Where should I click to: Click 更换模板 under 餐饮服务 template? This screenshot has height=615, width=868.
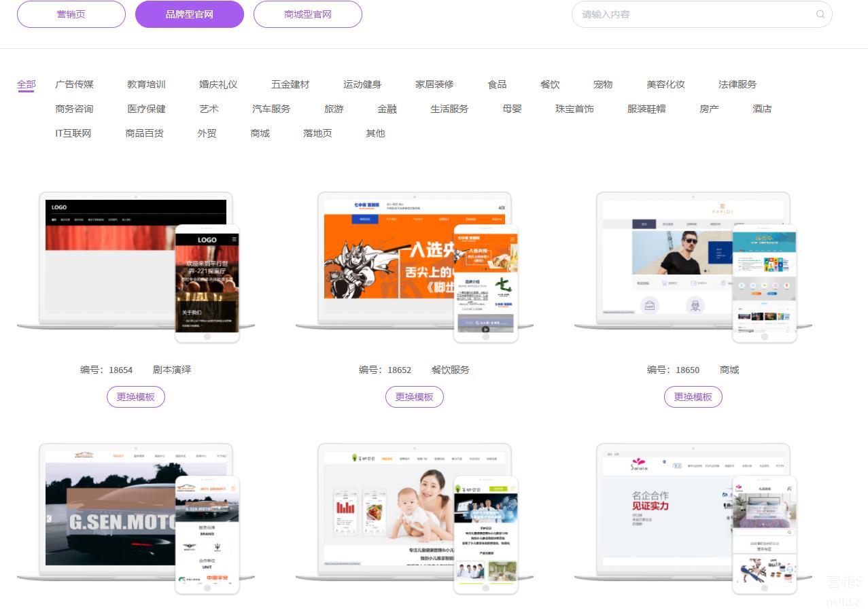(x=415, y=397)
